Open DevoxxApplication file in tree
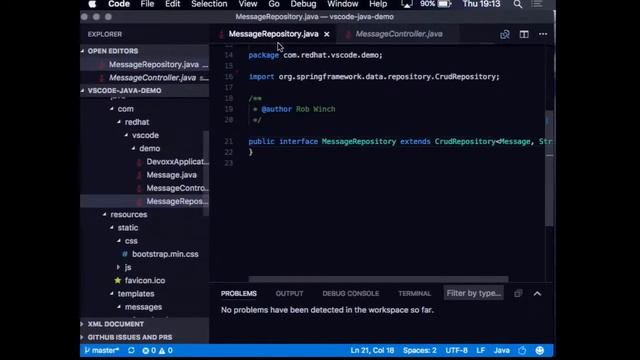Image resolution: width=640 pixels, height=360 pixels. pyautogui.click(x=177, y=162)
